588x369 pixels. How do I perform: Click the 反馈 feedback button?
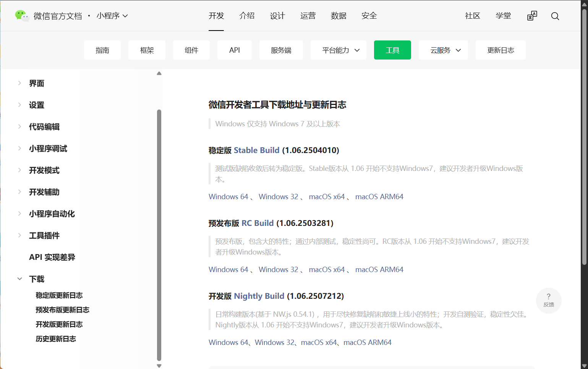pyautogui.click(x=549, y=301)
